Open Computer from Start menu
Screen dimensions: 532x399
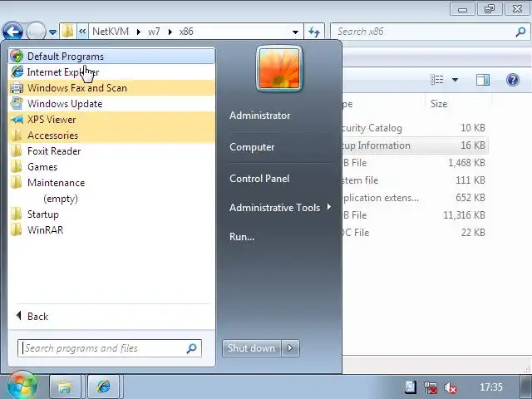pyautogui.click(x=252, y=147)
